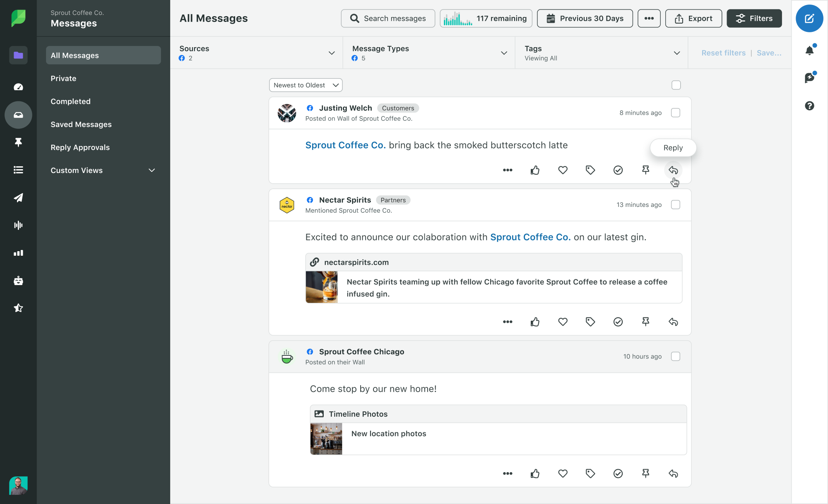Click the nectarspirits.com link in post
The height and width of the screenshot is (504, 828).
[356, 262]
